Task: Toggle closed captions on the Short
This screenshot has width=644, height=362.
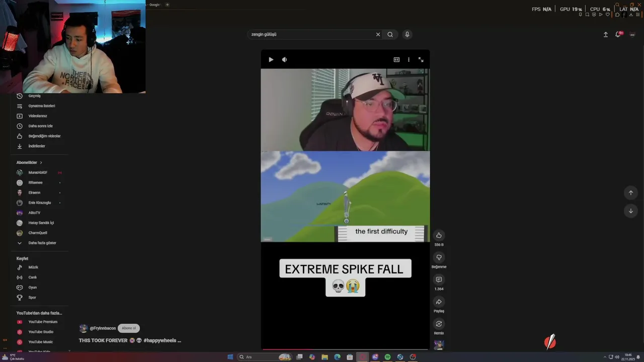Action: click(x=396, y=59)
